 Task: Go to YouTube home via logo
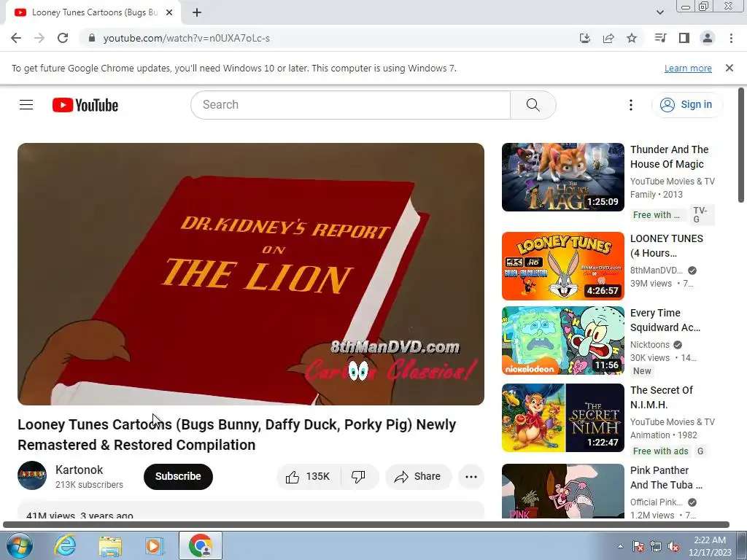(x=85, y=105)
